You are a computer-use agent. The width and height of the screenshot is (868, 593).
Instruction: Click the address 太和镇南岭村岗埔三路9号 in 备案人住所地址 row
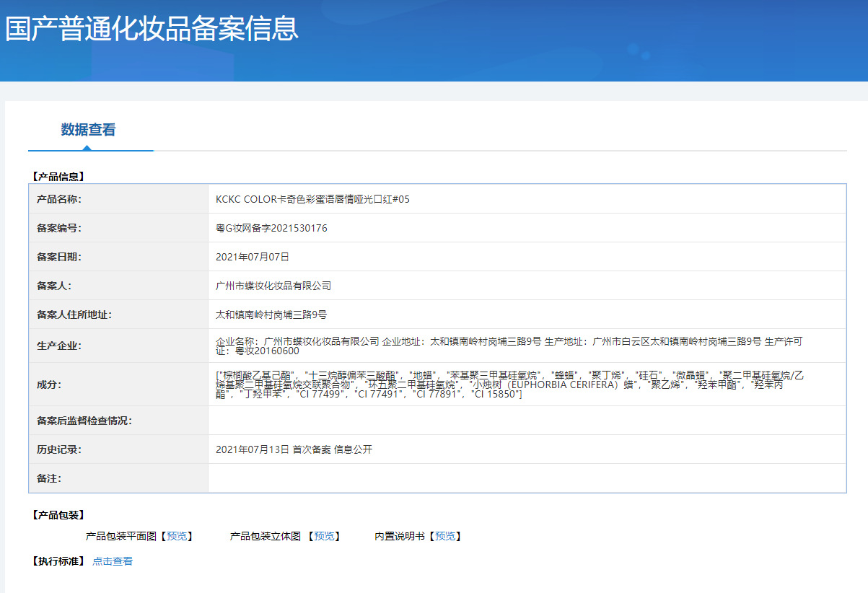pyautogui.click(x=271, y=315)
